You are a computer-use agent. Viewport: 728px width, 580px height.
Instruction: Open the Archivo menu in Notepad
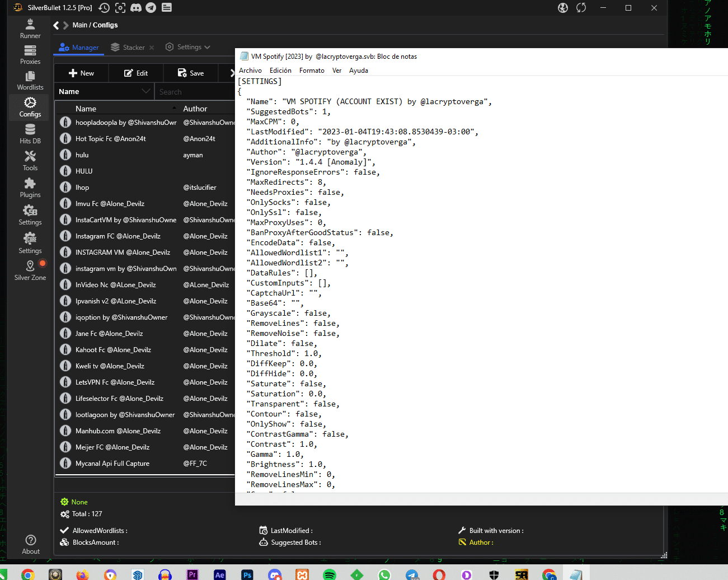click(250, 71)
